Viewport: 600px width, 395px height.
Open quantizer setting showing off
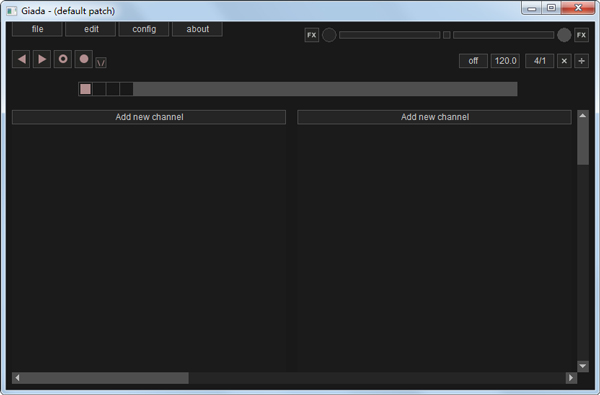pyautogui.click(x=473, y=61)
